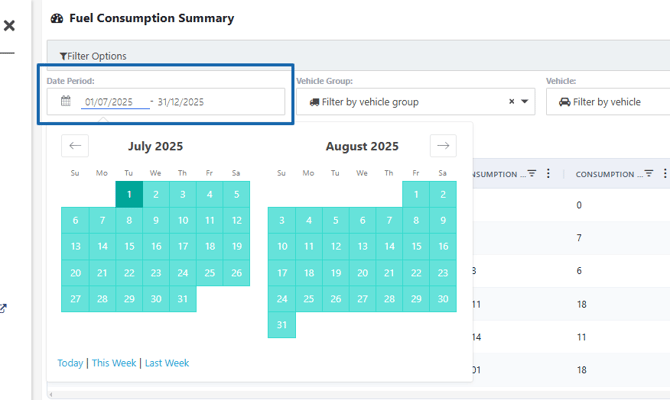670x400 pixels.
Task: Clear the Vehicle Group selection
Action: (x=511, y=102)
